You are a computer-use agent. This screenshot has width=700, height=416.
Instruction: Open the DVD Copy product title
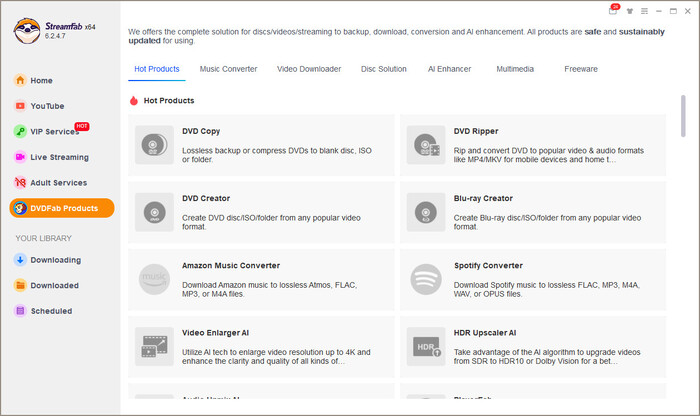tap(201, 131)
